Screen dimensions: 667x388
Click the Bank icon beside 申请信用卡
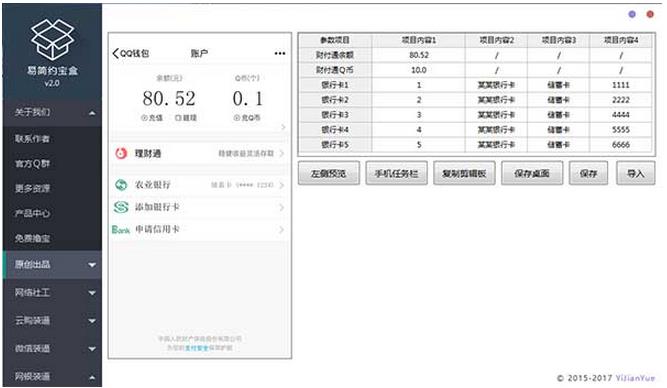(x=121, y=230)
